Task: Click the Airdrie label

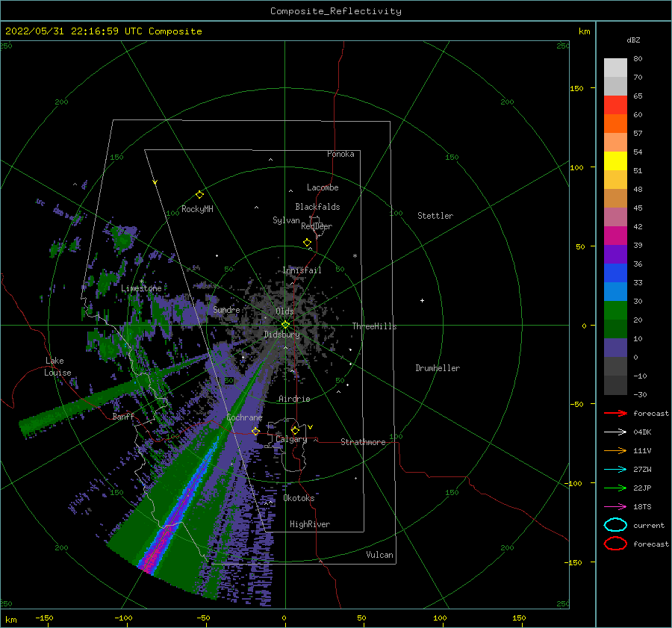Action: tap(294, 399)
